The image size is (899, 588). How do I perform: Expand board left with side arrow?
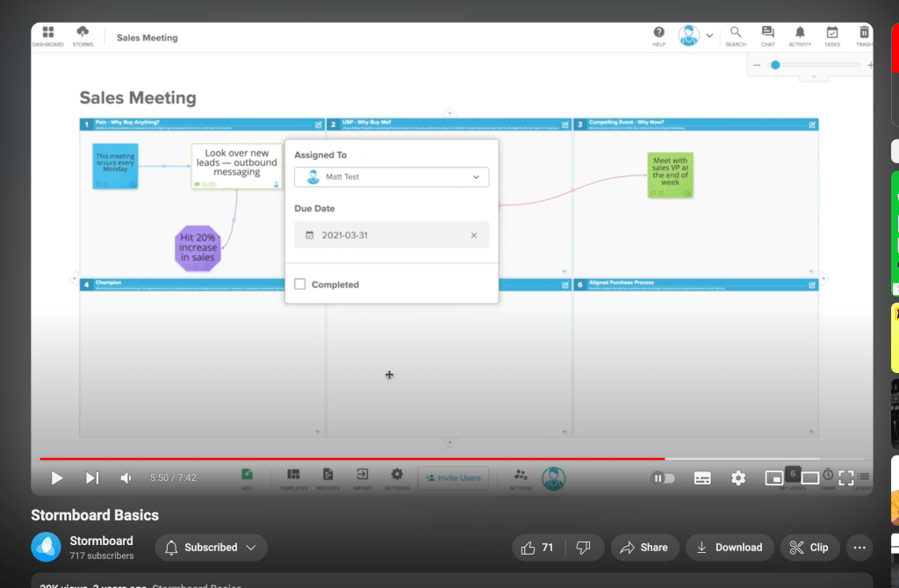(x=74, y=278)
